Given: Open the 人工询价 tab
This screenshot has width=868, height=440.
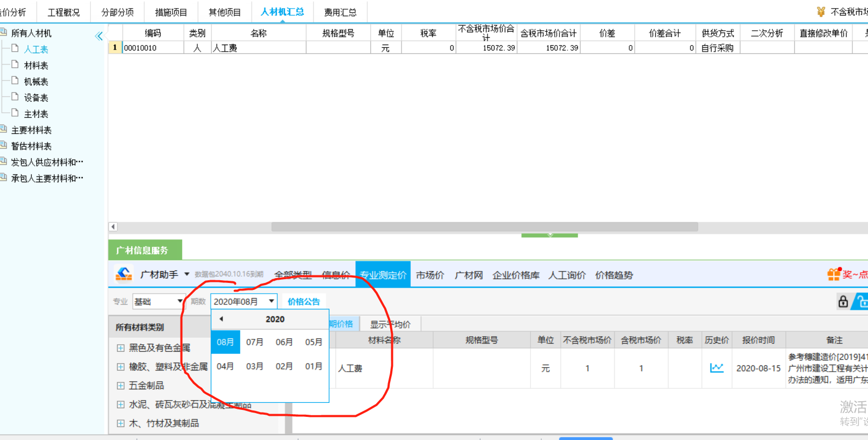Looking at the screenshot, I should pos(567,275).
